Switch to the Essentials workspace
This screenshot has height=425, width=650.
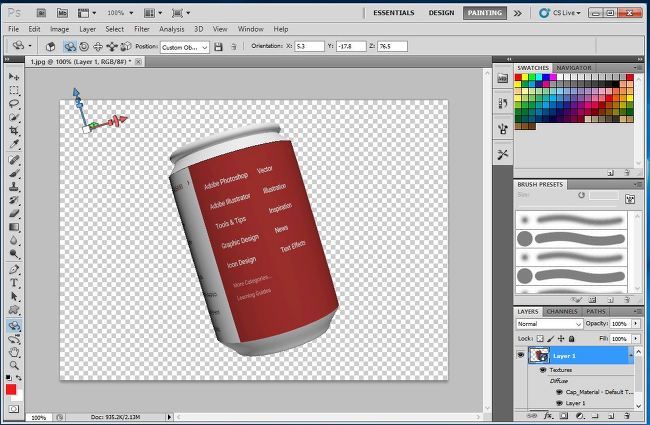click(393, 13)
